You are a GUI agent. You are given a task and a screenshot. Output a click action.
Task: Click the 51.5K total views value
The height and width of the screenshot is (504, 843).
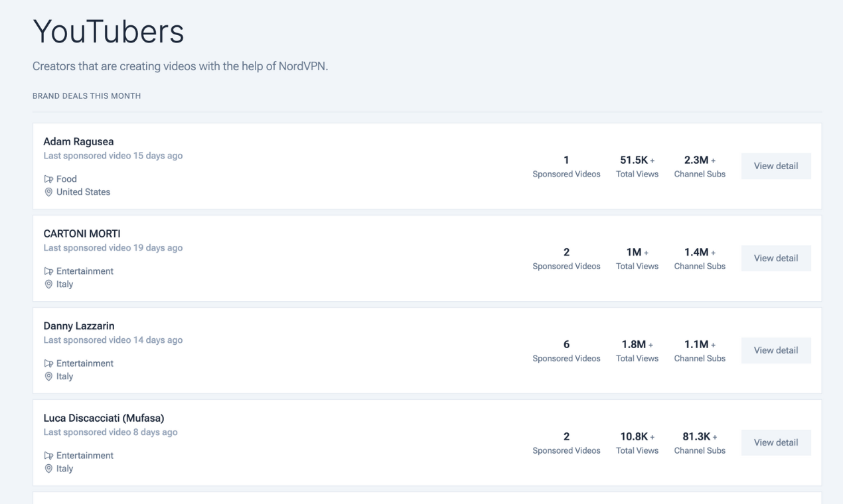click(x=634, y=160)
